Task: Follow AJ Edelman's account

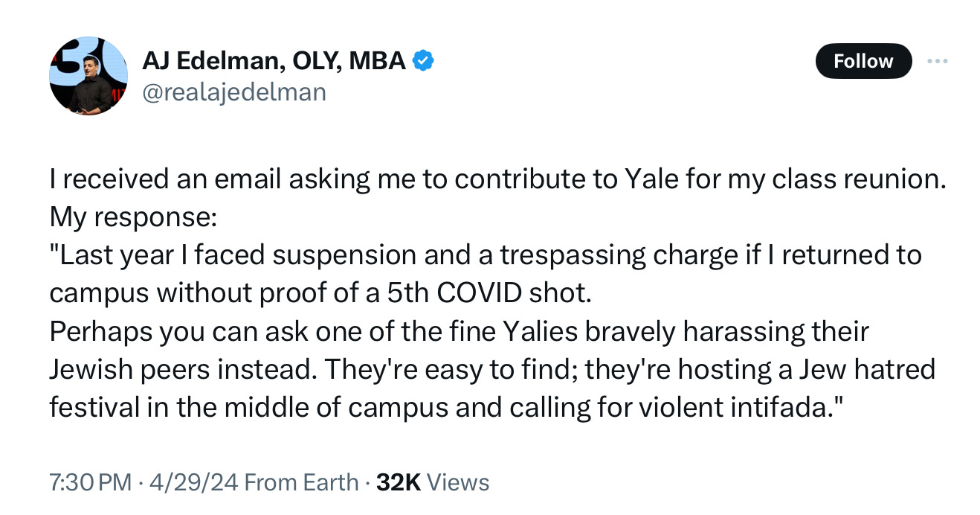Action: tap(863, 61)
